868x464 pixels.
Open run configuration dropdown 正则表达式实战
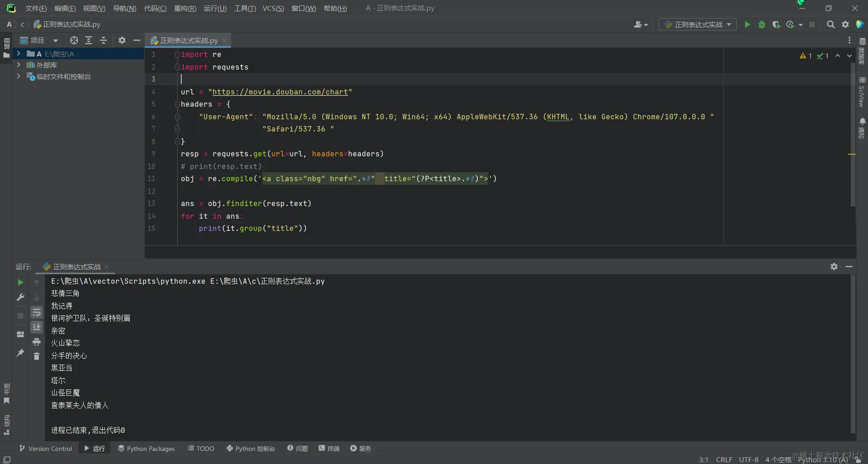[x=698, y=24]
